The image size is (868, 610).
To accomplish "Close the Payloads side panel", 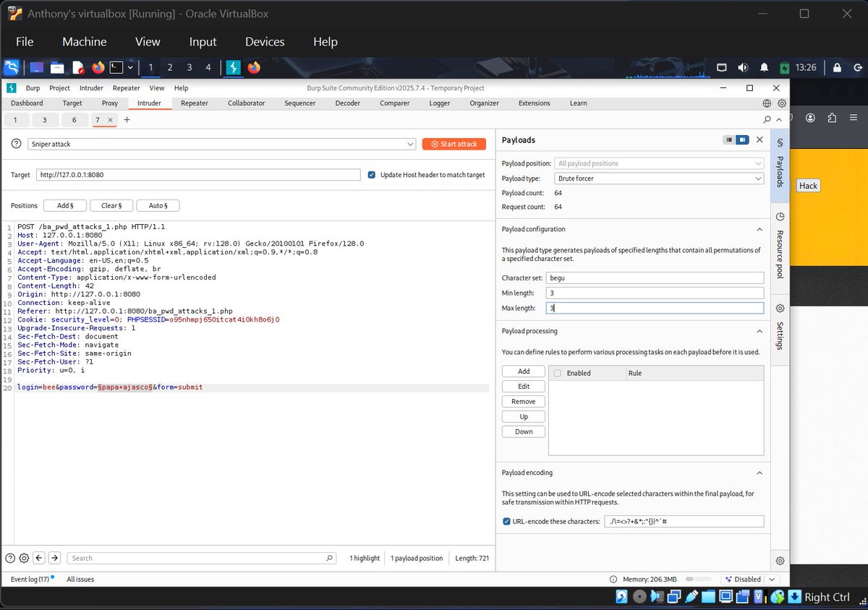I will [759, 139].
